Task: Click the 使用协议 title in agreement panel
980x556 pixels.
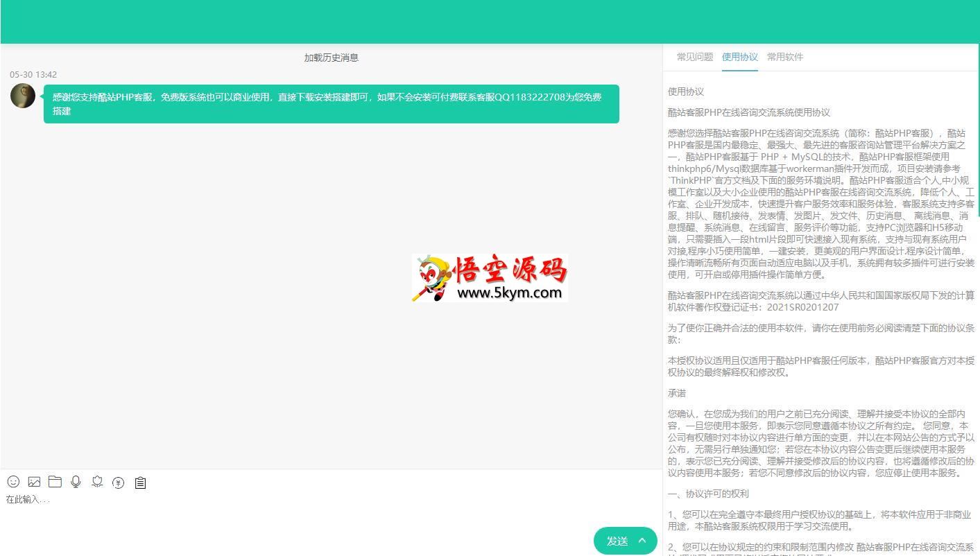Action: [686, 92]
